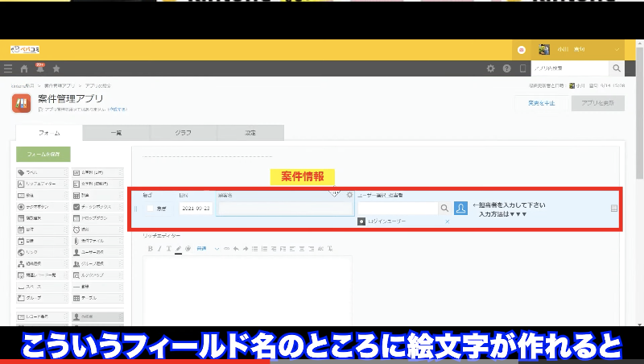Select the checkbox field in field palette
The width and height of the screenshot is (644, 364).
coord(97,206)
